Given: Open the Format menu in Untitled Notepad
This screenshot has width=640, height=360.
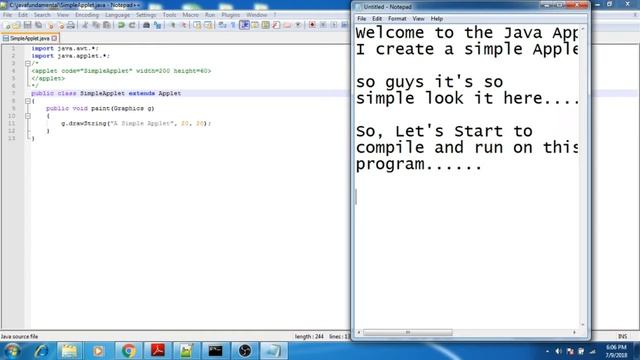Looking at the screenshot, I should coord(397,19).
